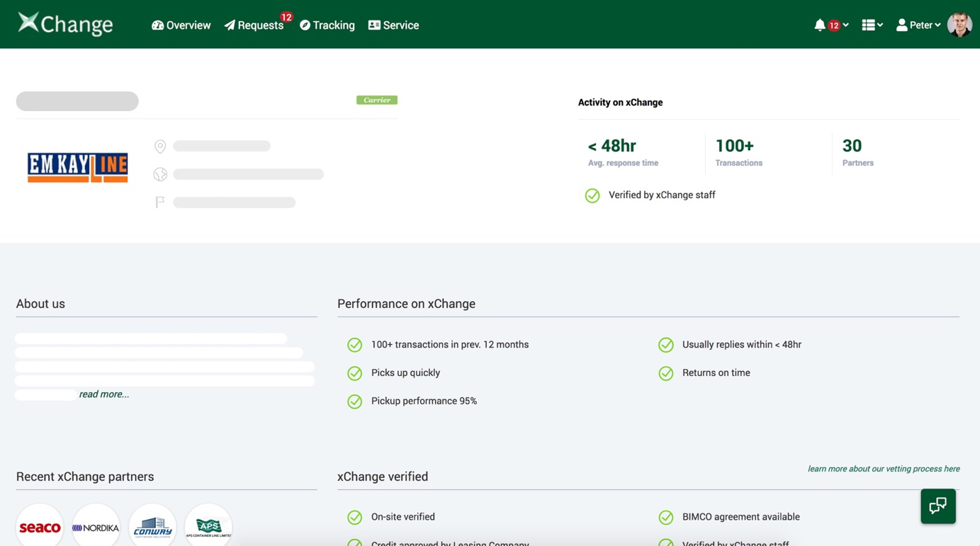The height and width of the screenshot is (546, 980).
Task: Open the Service menu item
Action: coord(393,25)
